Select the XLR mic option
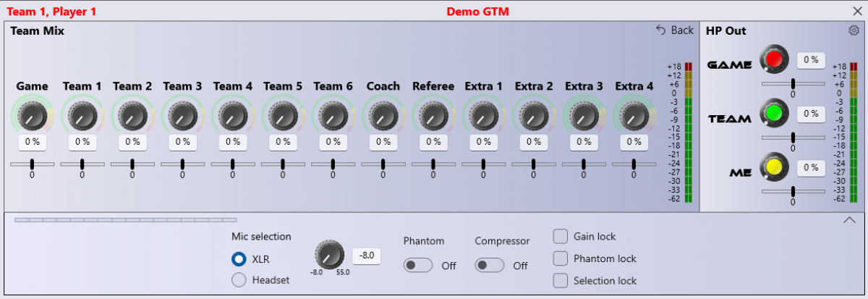 tap(239, 259)
